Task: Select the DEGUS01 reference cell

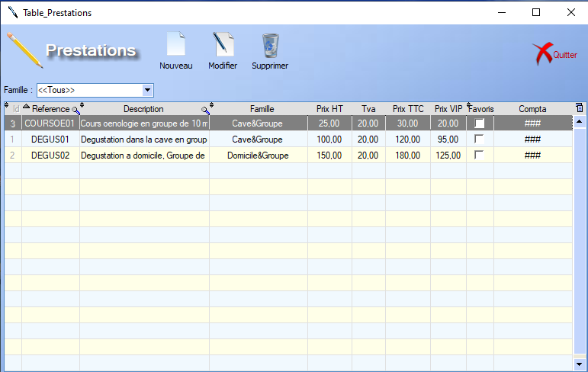Action: click(x=50, y=139)
